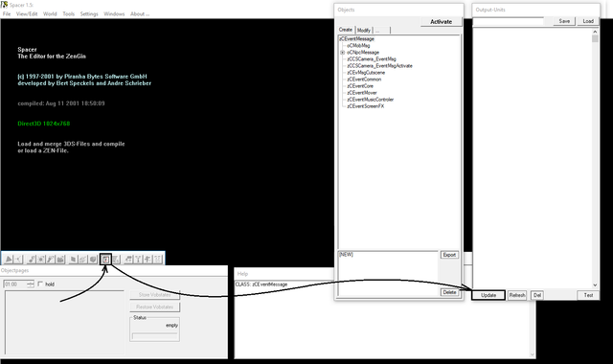613x364 pixels.
Task: Select zCEventMusicControler tree item
Action: pyautogui.click(x=371, y=100)
